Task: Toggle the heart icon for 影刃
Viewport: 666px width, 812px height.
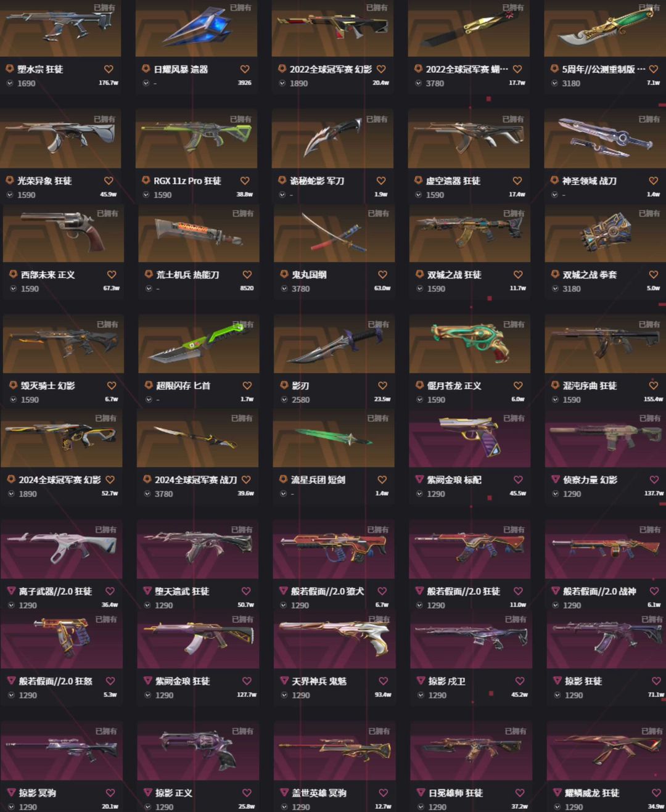Action: point(382,385)
